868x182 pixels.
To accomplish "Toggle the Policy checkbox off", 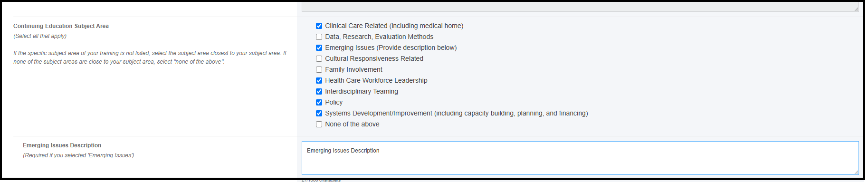I will point(319,103).
